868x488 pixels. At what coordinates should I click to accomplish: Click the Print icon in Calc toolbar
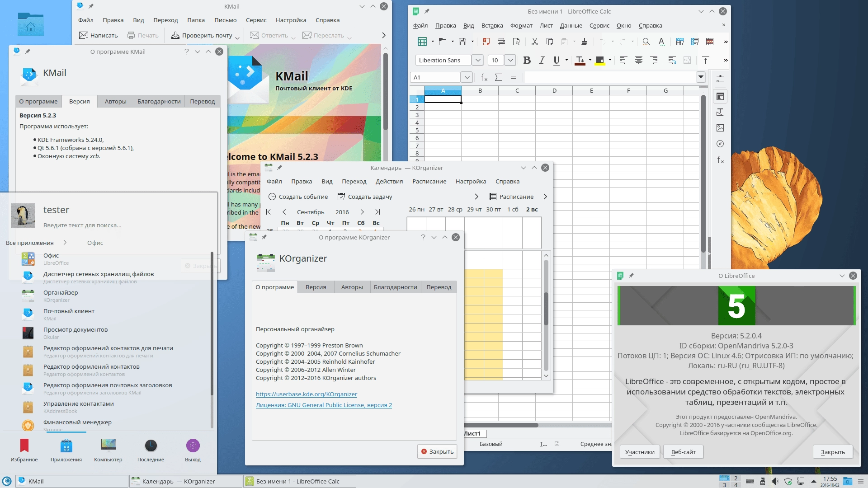tap(501, 42)
